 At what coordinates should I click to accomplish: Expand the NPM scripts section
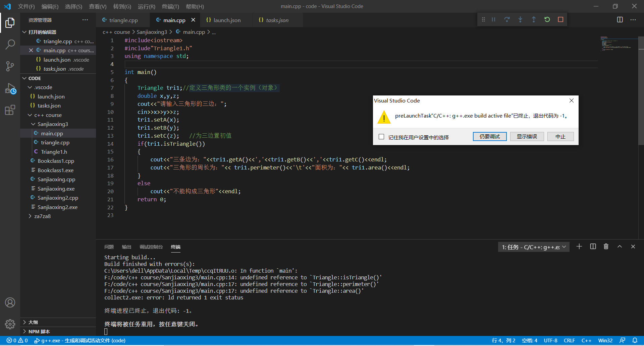58,331
